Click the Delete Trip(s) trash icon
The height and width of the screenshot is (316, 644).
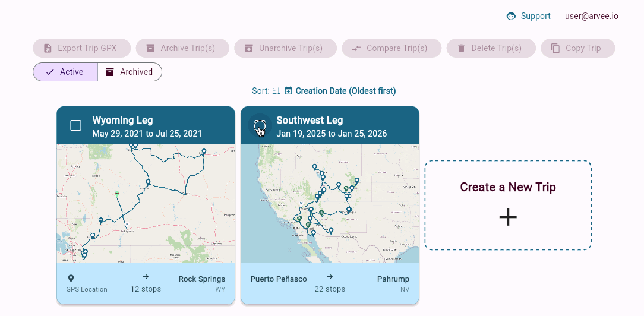pos(461,49)
